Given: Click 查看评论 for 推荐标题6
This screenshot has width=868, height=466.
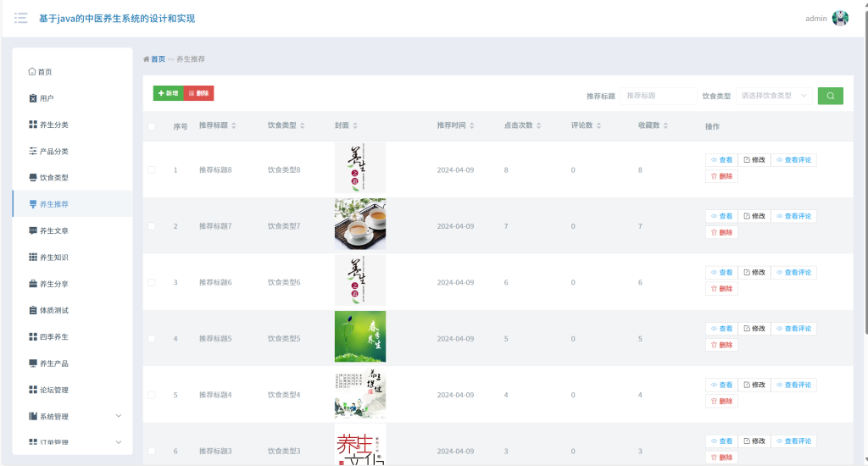Looking at the screenshot, I should (793, 272).
